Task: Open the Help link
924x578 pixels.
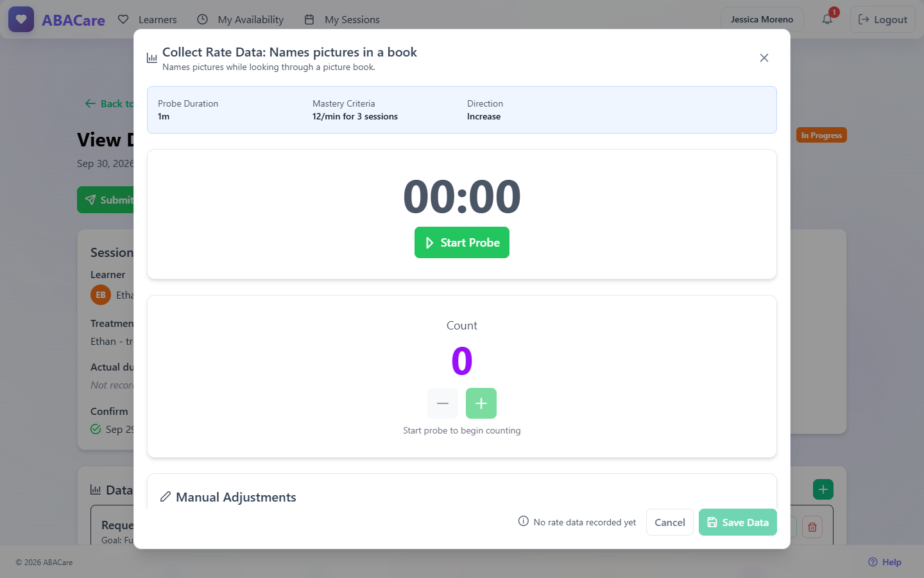Action: (885, 562)
